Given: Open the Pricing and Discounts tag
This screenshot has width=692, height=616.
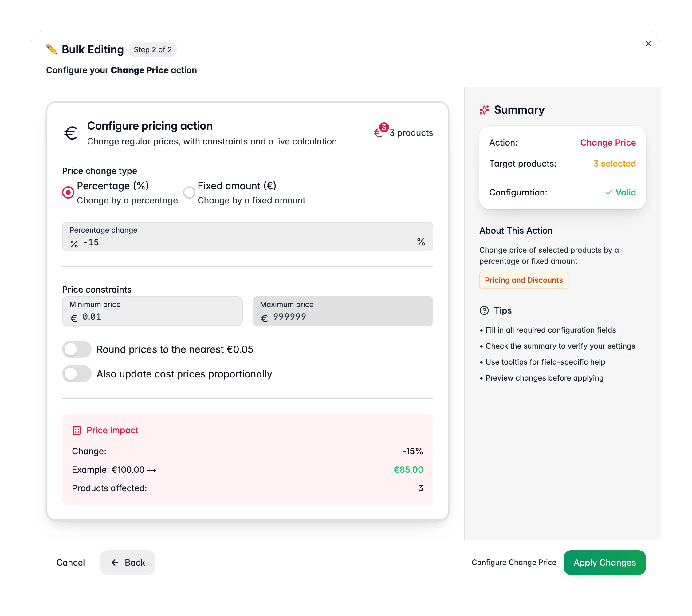Looking at the screenshot, I should [x=524, y=280].
